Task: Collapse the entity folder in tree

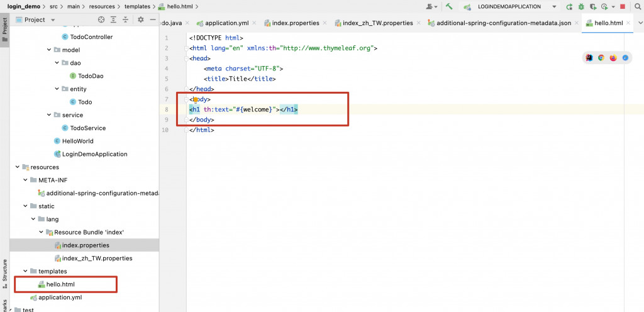Action: [x=57, y=89]
